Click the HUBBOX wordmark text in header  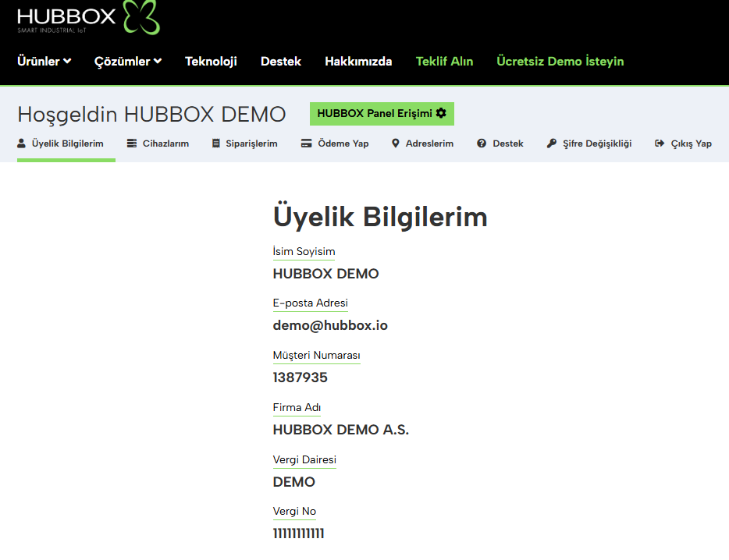point(66,16)
